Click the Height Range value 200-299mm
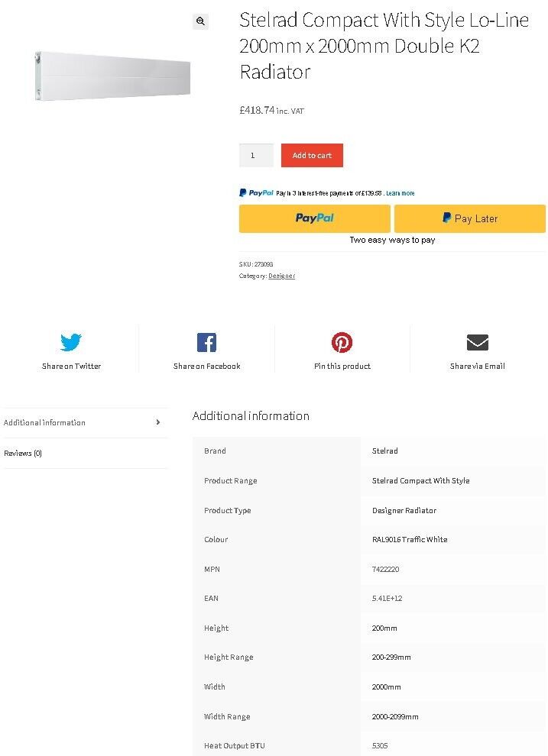Screen dimensions: 548x756 [391, 657]
